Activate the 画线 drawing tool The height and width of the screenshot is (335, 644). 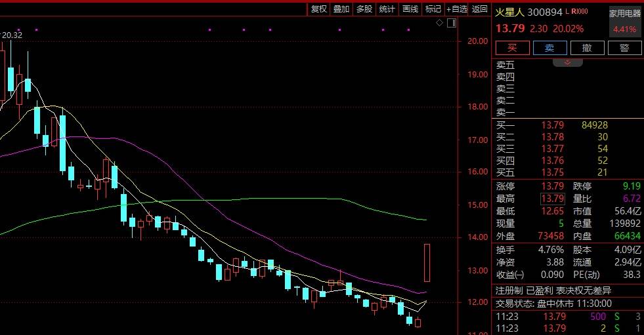[410, 9]
